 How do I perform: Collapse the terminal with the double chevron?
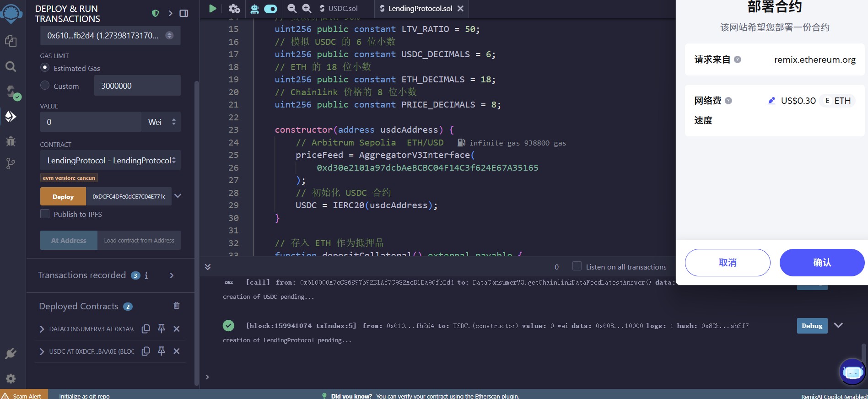tap(207, 267)
